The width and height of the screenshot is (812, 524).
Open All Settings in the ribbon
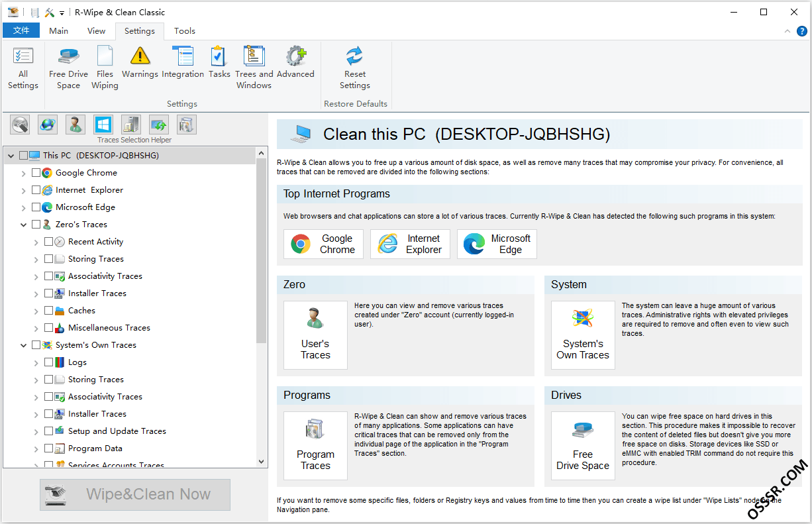(x=23, y=68)
